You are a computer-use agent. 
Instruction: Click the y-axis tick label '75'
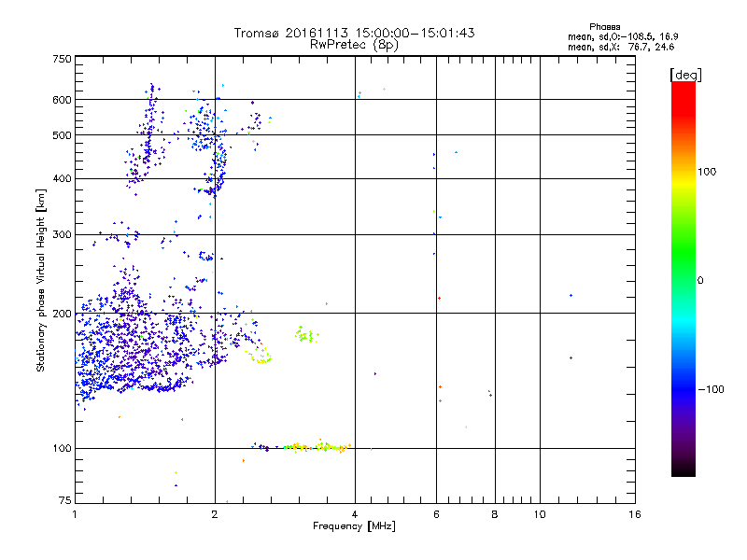click(65, 500)
